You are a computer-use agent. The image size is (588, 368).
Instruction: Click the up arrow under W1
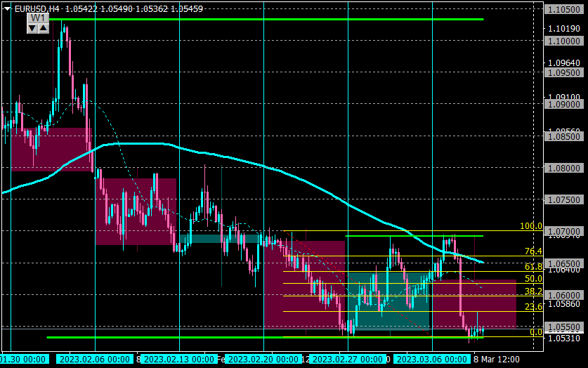[44, 28]
